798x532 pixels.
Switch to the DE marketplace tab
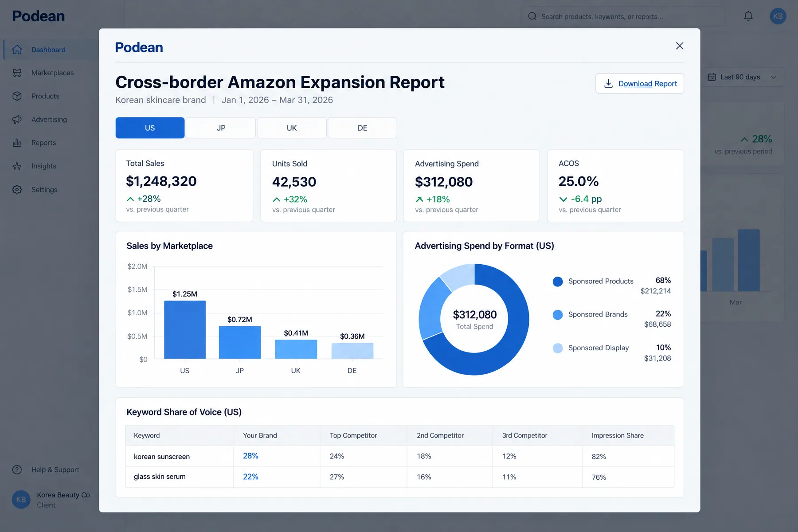(362, 128)
